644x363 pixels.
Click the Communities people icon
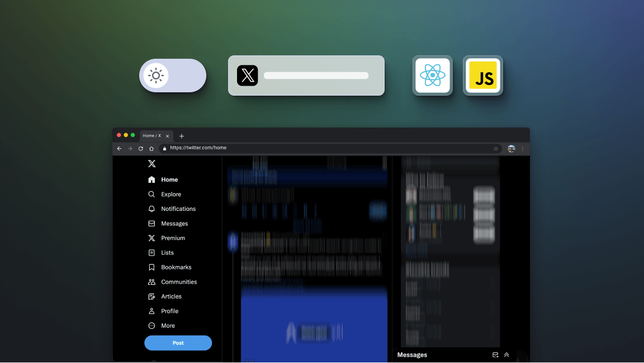click(x=151, y=282)
